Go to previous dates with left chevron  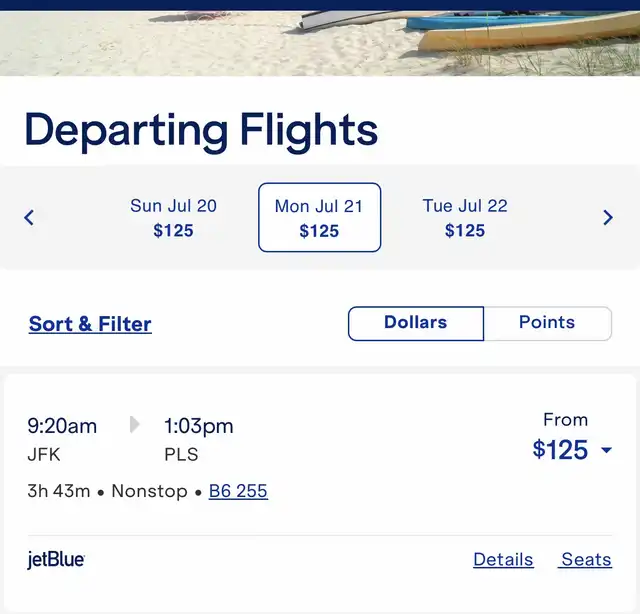29,217
